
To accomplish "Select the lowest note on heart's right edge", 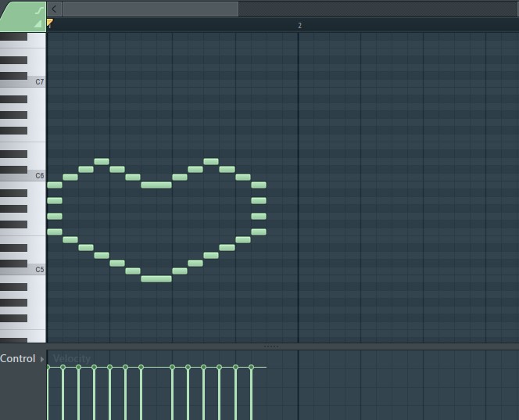I will pyautogui.click(x=259, y=232).
